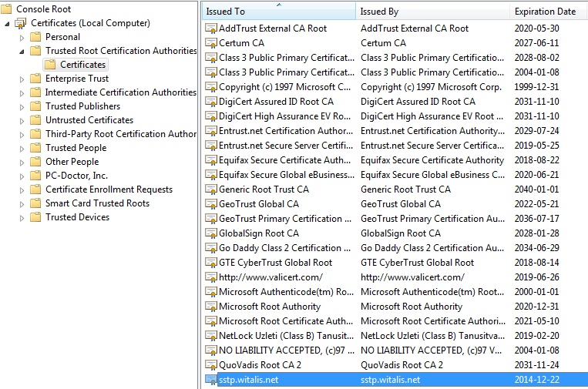
Task: Expand the Personal store arrow
Action: click(x=22, y=38)
